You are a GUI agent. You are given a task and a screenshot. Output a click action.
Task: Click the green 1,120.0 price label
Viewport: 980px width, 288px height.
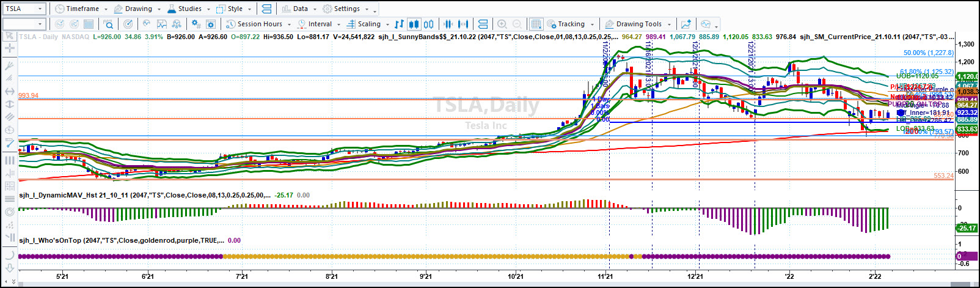[x=967, y=76]
